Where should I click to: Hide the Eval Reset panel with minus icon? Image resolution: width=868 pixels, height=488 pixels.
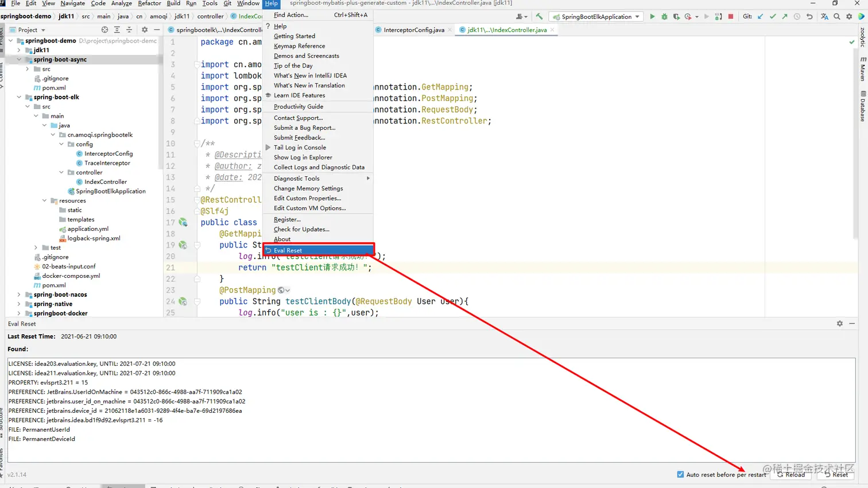852,324
